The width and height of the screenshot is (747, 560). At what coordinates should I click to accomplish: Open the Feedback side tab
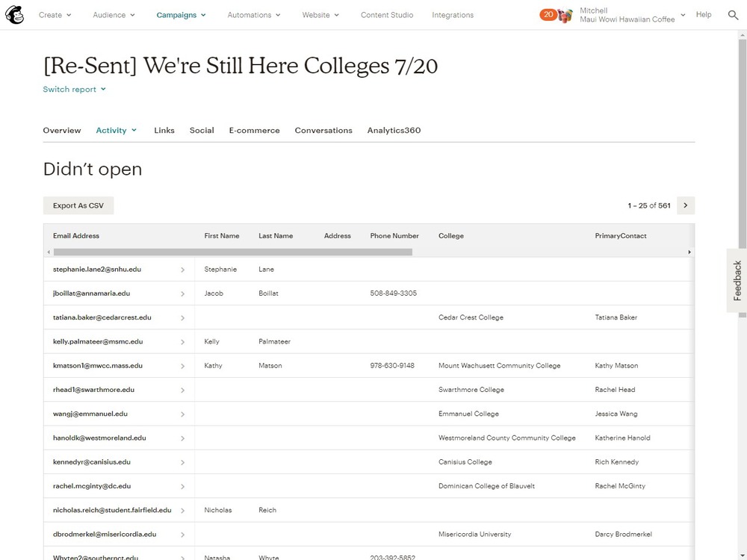[737, 281]
